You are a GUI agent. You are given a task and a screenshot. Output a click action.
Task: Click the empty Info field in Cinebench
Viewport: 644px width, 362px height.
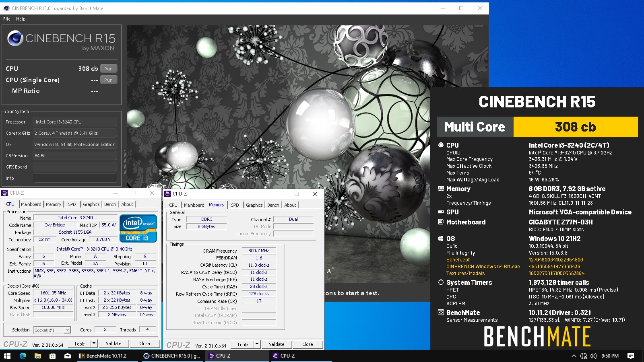tap(75, 178)
